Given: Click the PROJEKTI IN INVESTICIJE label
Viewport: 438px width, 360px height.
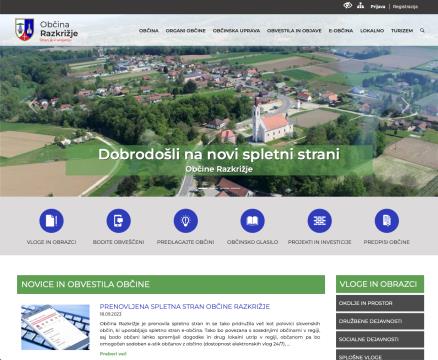Looking at the screenshot, I should click(319, 242).
